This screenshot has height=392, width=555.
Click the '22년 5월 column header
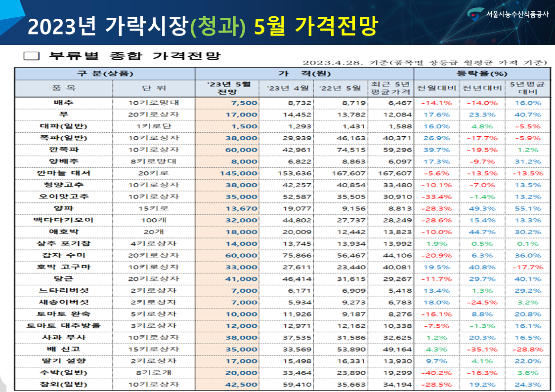click(341, 88)
